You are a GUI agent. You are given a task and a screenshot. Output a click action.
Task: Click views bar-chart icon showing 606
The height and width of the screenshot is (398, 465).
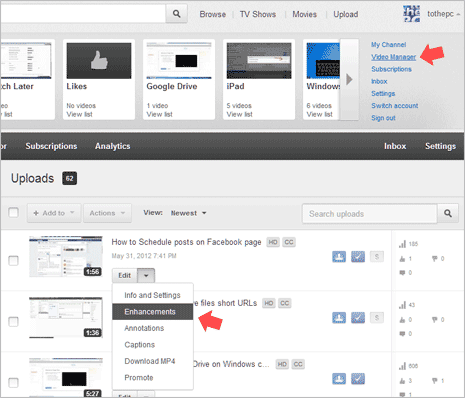pyautogui.click(x=402, y=366)
